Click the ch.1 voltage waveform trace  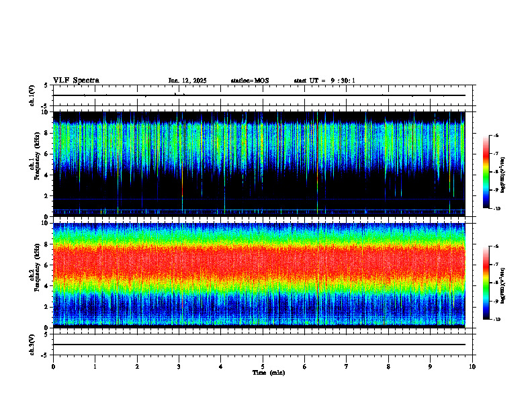coord(259,95)
